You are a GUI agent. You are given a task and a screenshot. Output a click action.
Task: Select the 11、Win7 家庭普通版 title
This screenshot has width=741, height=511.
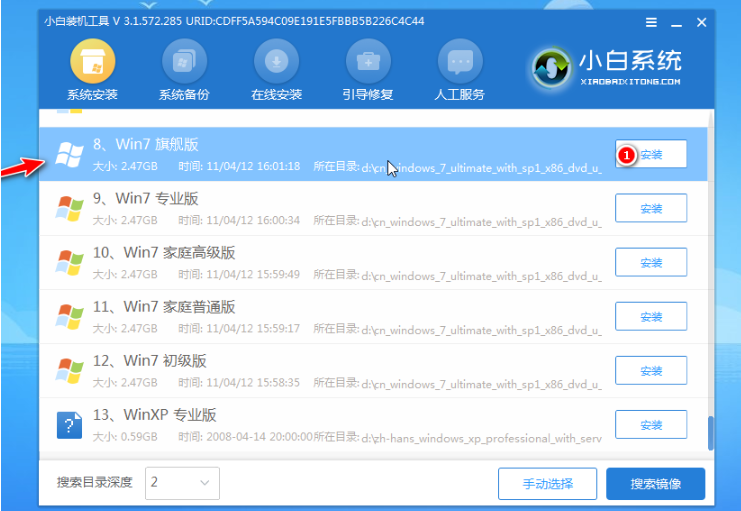point(164,307)
